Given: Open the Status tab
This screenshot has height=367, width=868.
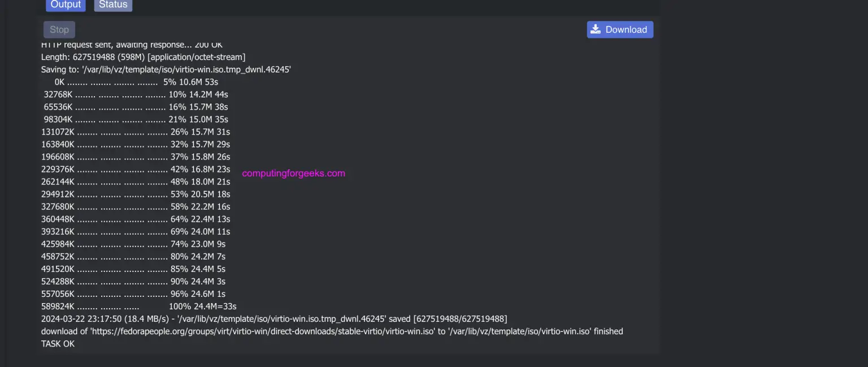Looking at the screenshot, I should [x=113, y=5].
